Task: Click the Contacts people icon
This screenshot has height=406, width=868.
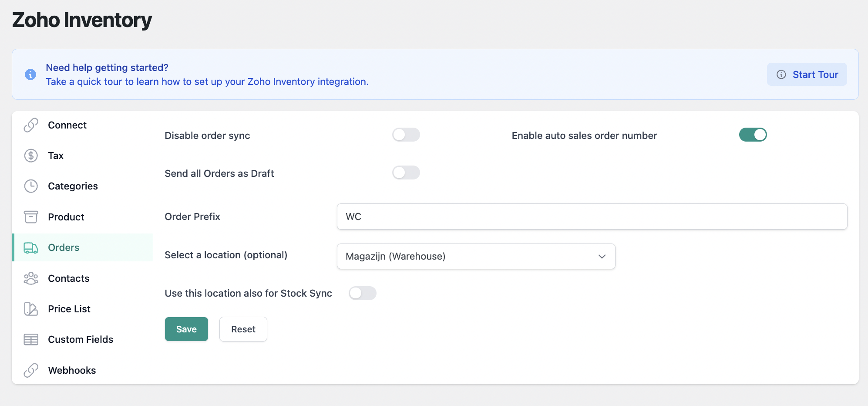Action: [31, 278]
